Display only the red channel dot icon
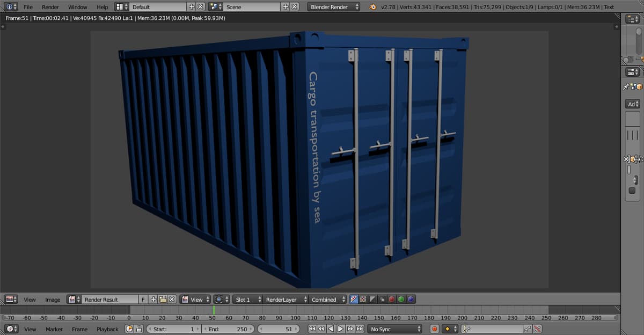 (392, 300)
